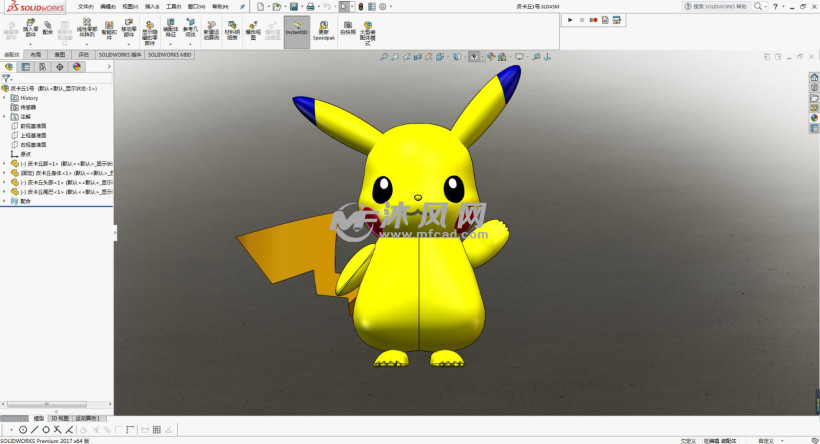Click the Rebuild traffic-light icon
Viewport: 820px width, 444px height.
point(361,7)
